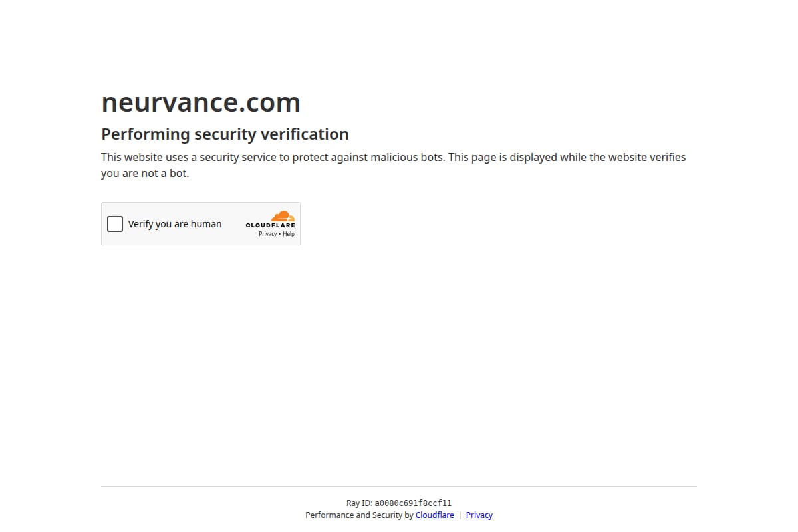Click the Verify you are human label
Screen dimensions: 798x532
pos(175,224)
